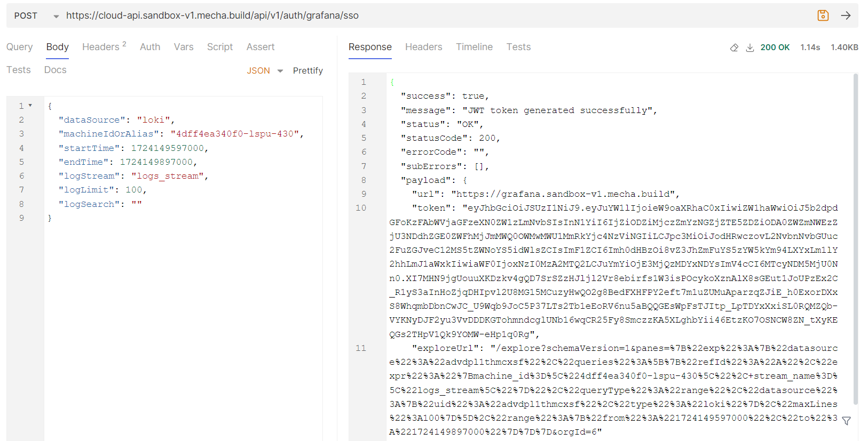Click the "logStream" key in body
The width and height of the screenshot is (868, 441).
[x=89, y=176]
